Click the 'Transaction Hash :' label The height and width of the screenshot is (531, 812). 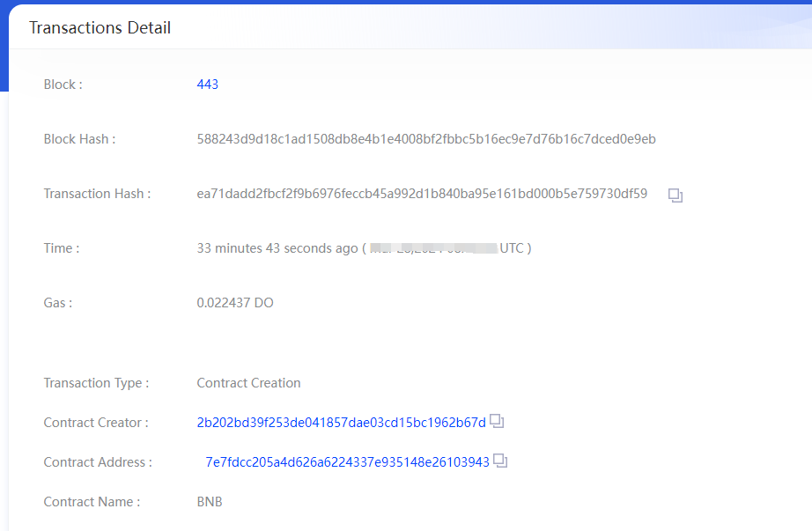point(98,194)
